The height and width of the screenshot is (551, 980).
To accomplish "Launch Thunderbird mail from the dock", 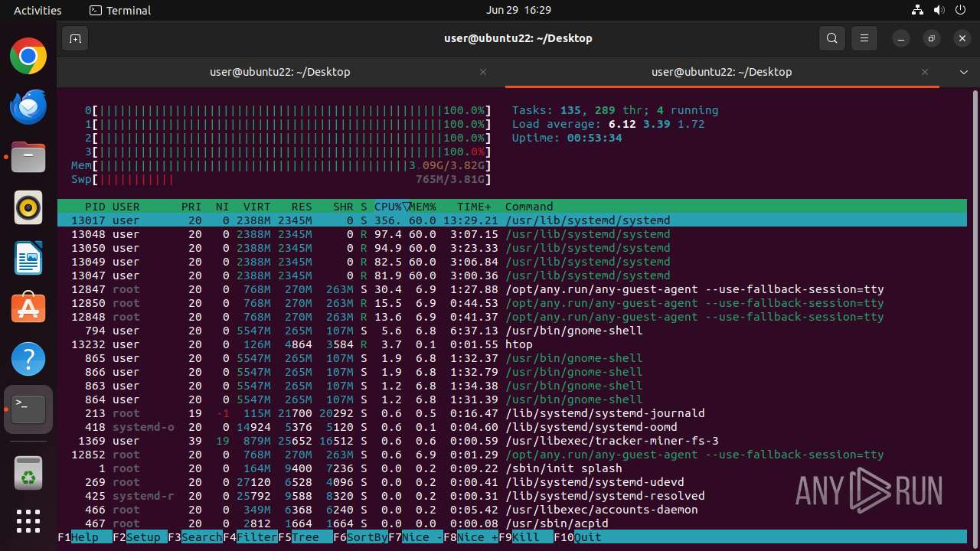I will click(28, 106).
